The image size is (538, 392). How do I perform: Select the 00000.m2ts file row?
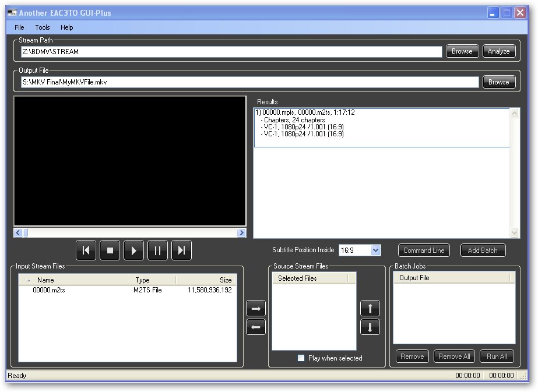pyautogui.click(x=127, y=290)
